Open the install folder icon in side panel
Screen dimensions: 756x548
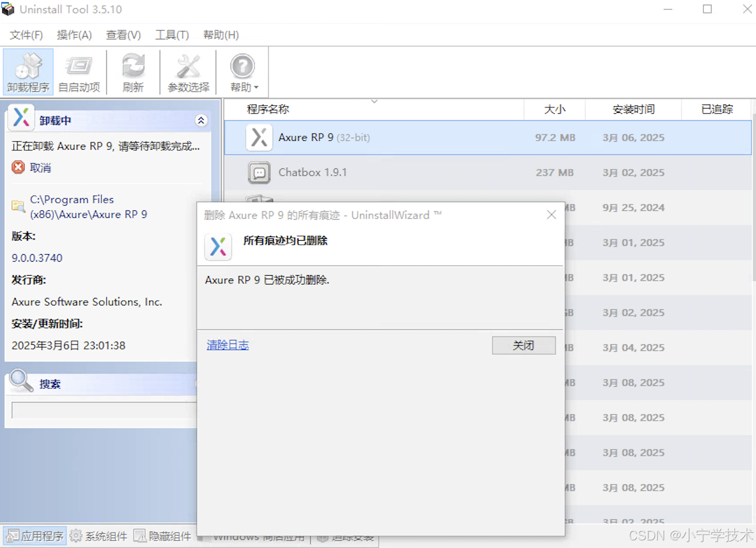(x=18, y=206)
